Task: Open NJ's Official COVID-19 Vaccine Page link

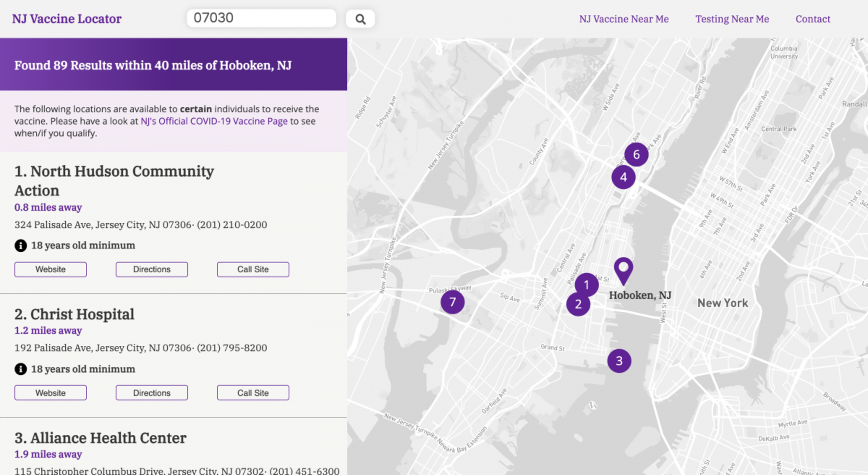Action: click(x=213, y=121)
